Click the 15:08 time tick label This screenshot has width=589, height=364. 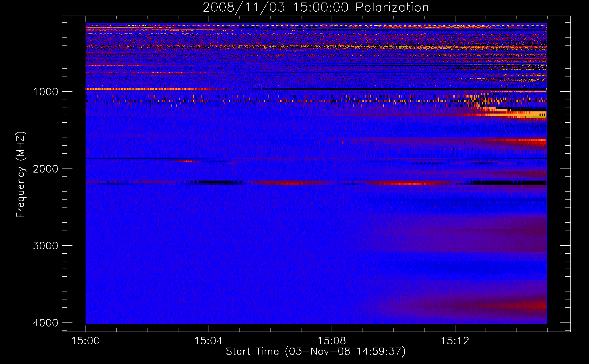332,341
